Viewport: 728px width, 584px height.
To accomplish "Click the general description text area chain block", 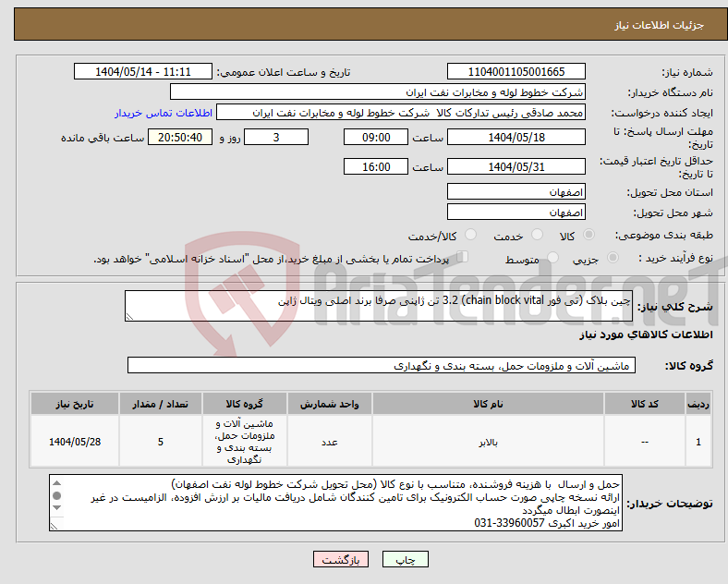I will pyautogui.click(x=379, y=306).
